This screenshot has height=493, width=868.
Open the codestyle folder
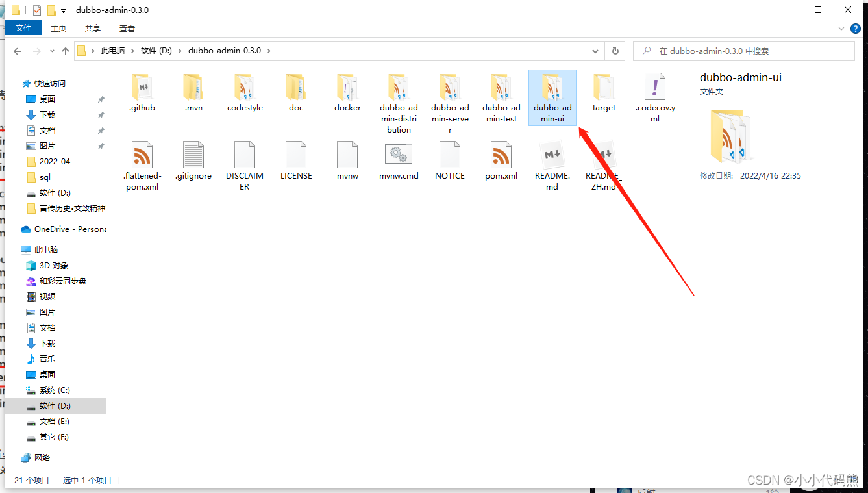point(245,94)
